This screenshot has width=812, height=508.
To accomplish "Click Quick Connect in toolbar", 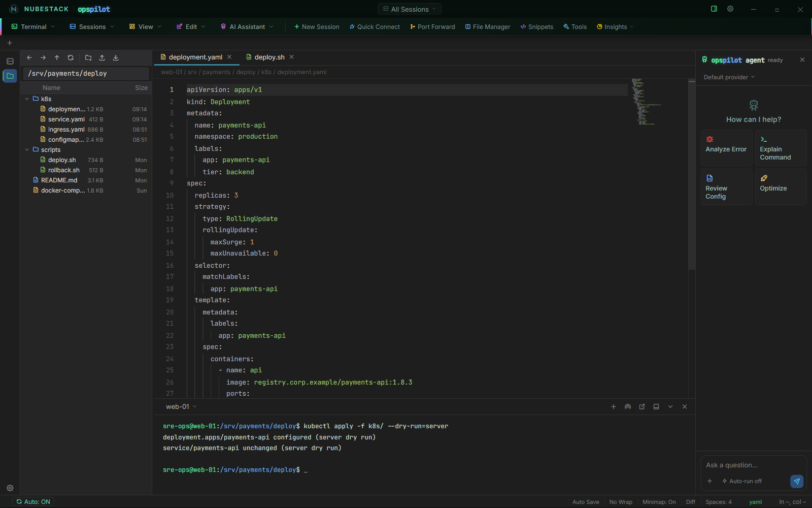I will [375, 27].
